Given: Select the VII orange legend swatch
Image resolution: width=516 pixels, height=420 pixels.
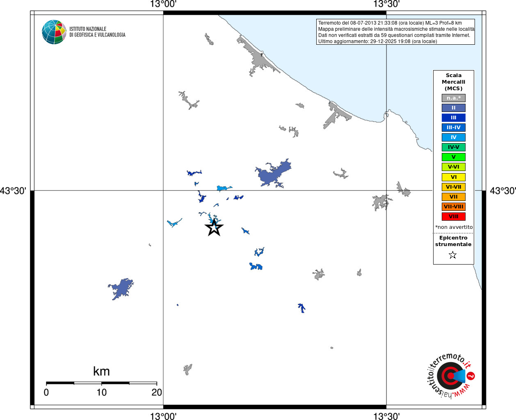Looking at the screenshot, I should [453, 197].
